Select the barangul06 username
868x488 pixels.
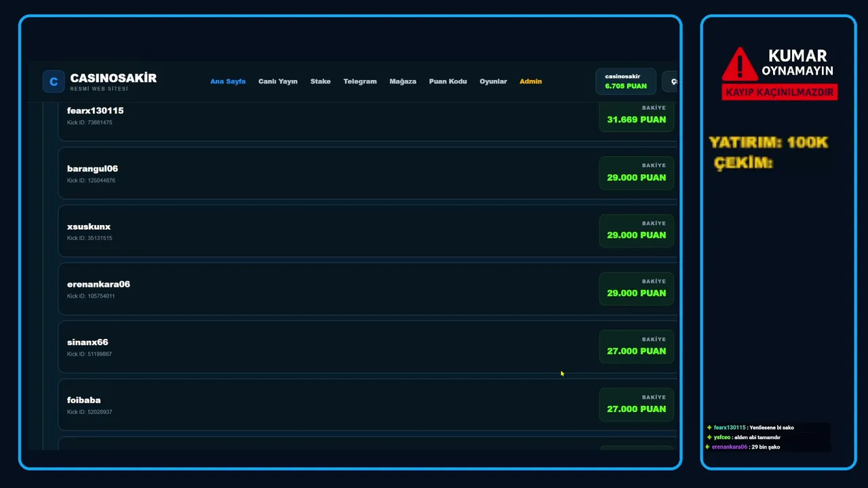(93, 169)
